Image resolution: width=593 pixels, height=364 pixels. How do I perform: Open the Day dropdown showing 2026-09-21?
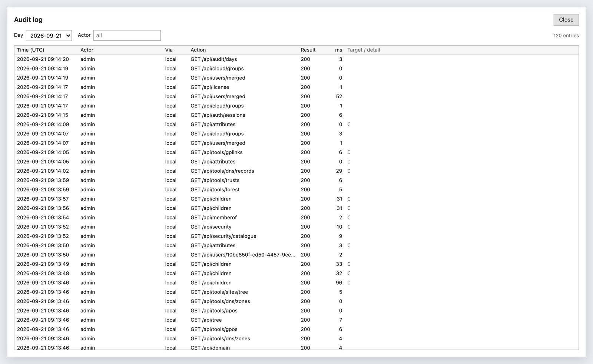click(49, 36)
